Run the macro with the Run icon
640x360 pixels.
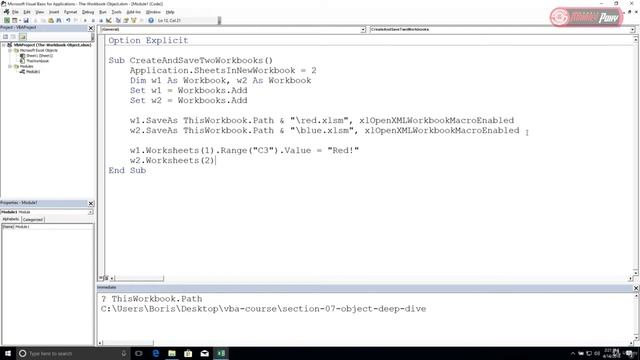(x=85, y=20)
